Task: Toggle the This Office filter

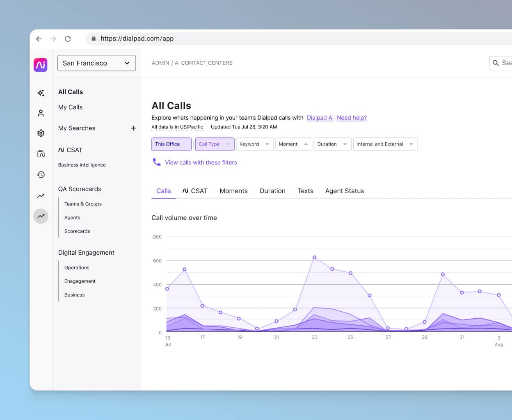Action: click(x=171, y=144)
